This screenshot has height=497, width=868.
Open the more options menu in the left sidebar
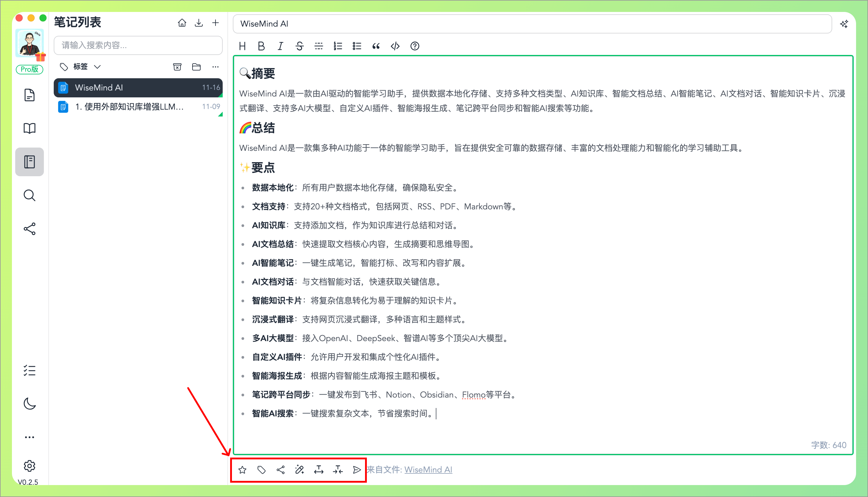[30, 437]
